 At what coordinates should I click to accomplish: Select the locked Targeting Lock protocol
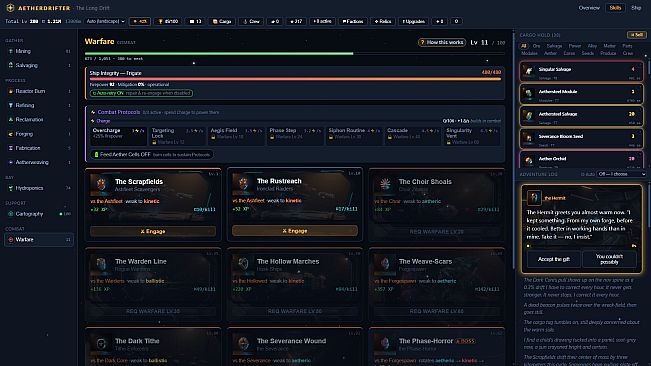(177, 136)
